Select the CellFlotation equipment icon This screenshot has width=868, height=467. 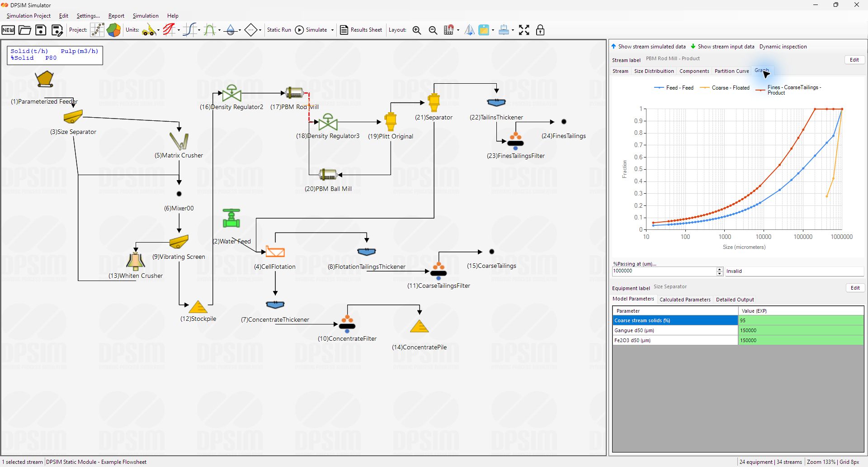click(x=275, y=251)
